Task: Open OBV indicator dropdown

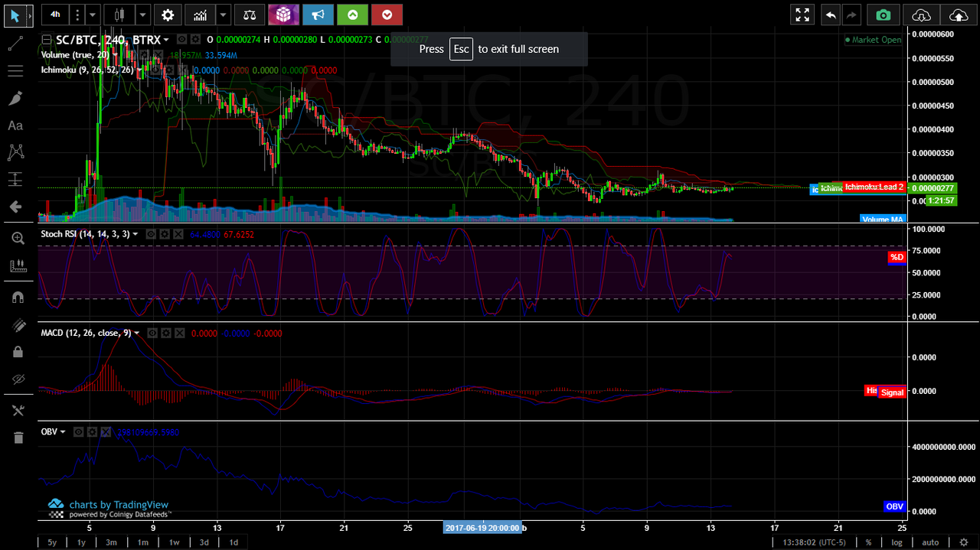Action: 64,432
